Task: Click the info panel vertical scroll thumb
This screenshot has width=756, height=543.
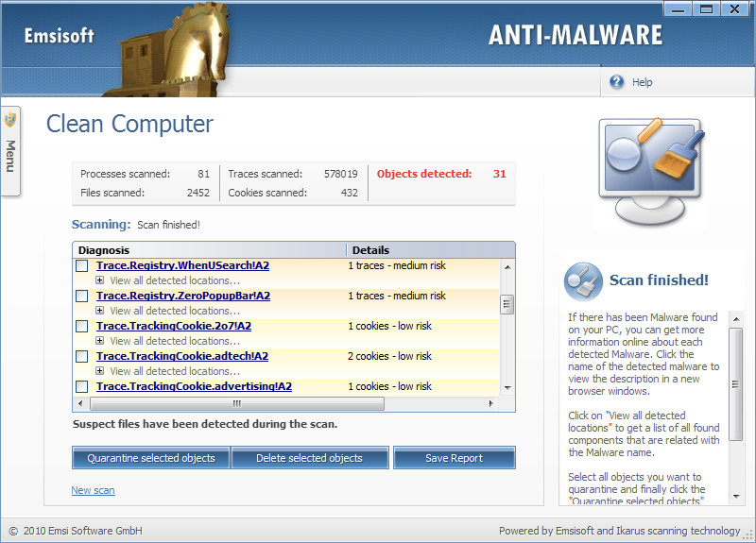Action: [736, 384]
